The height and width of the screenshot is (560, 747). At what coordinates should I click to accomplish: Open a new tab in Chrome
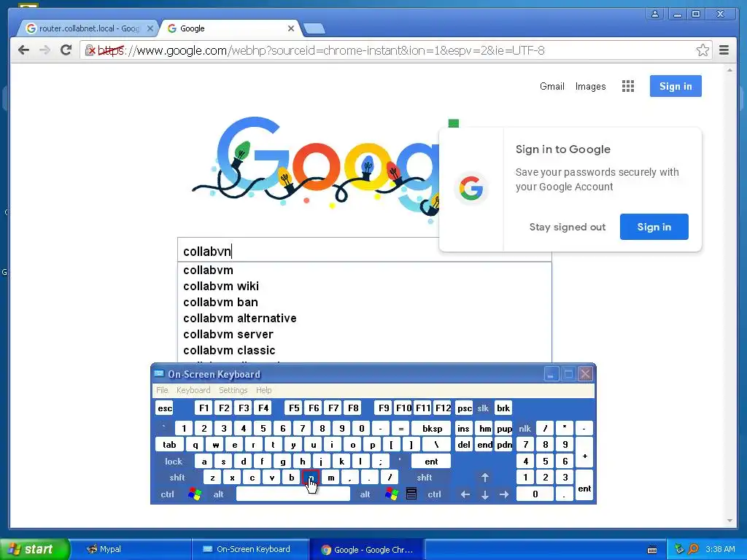(x=314, y=28)
